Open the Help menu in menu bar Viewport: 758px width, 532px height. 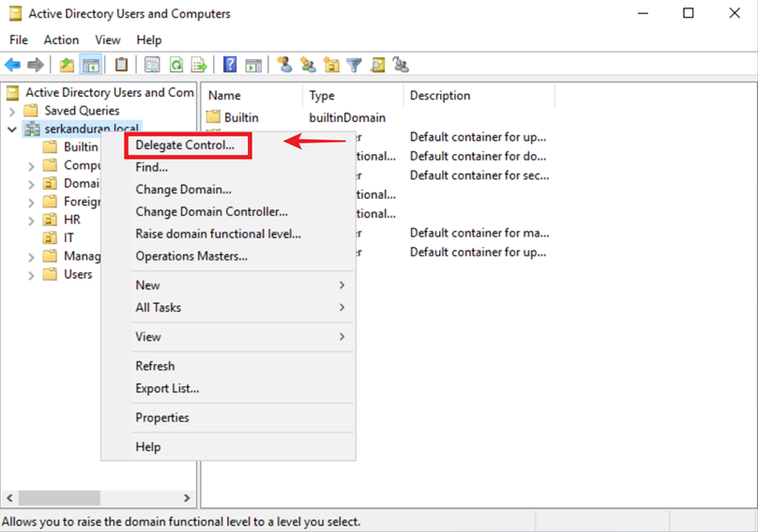(x=149, y=39)
